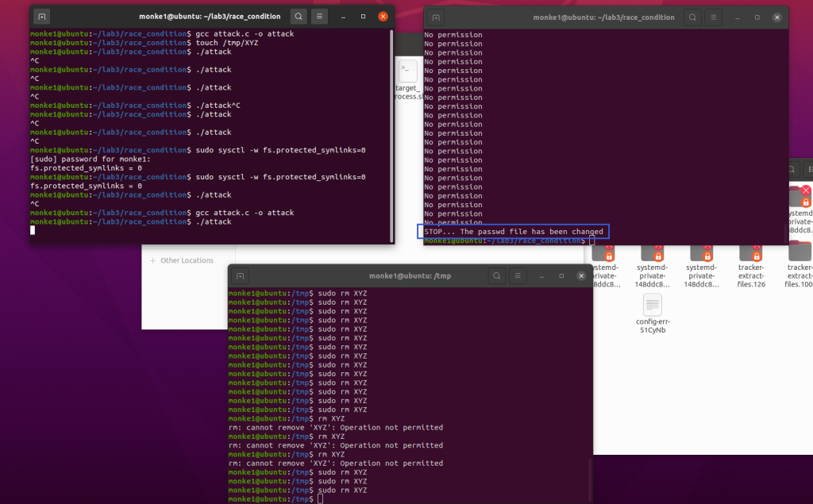Select target_process script file in Files window
The width and height of the screenshot is (813, 504).
coord(409,80)
